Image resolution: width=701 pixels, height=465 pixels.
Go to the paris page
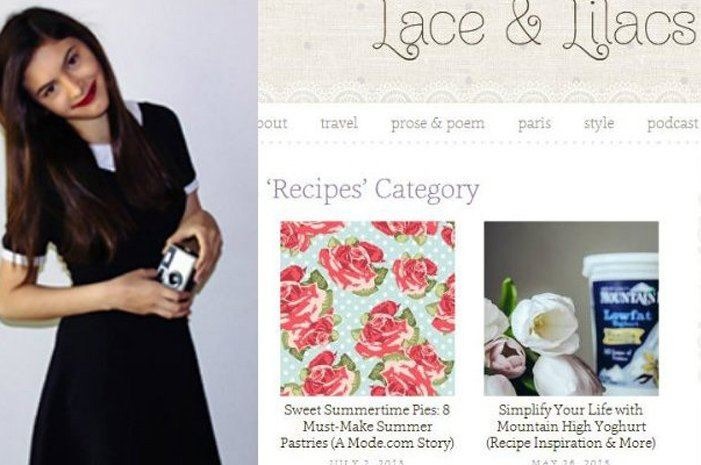[534, 123]
